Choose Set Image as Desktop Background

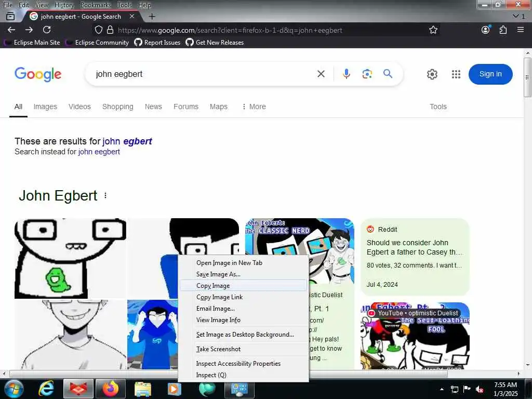[x=243, y=335]
